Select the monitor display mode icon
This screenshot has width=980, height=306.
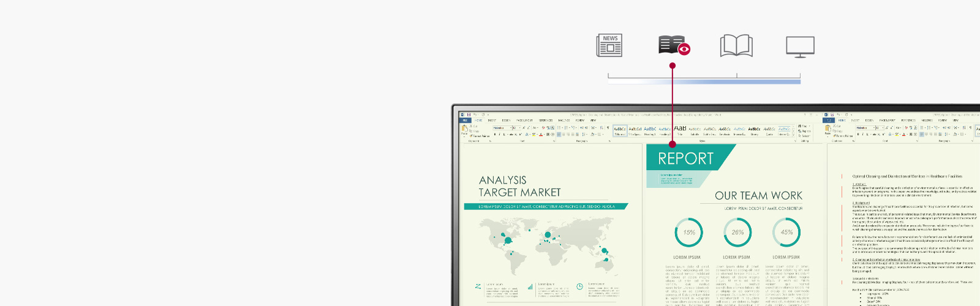pos(800,47)
